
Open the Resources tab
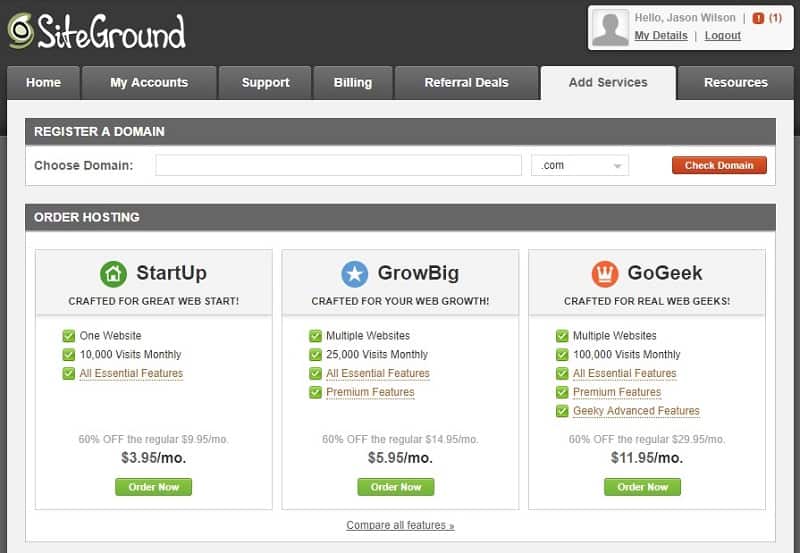coord(736,83)
